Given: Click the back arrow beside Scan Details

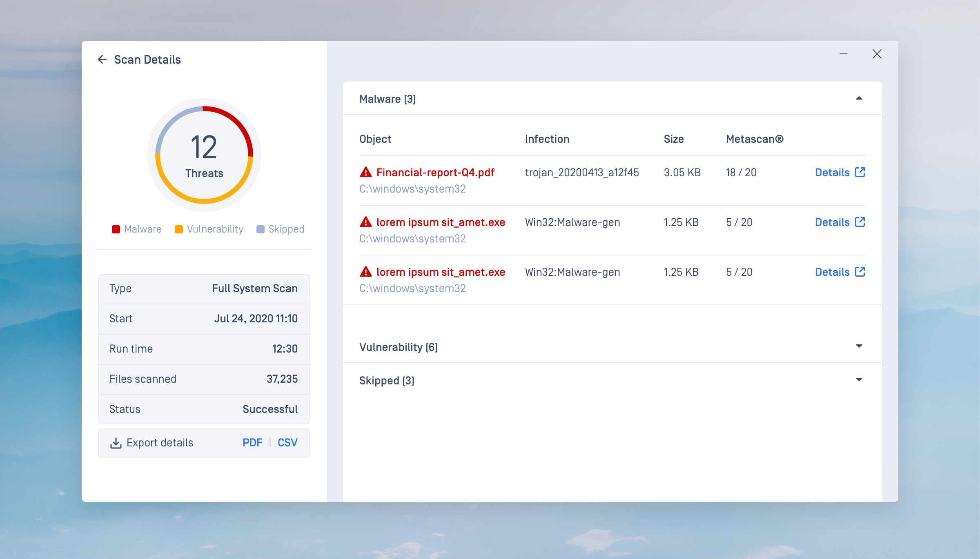Looking at the screenshot, I should click(102, 60).
